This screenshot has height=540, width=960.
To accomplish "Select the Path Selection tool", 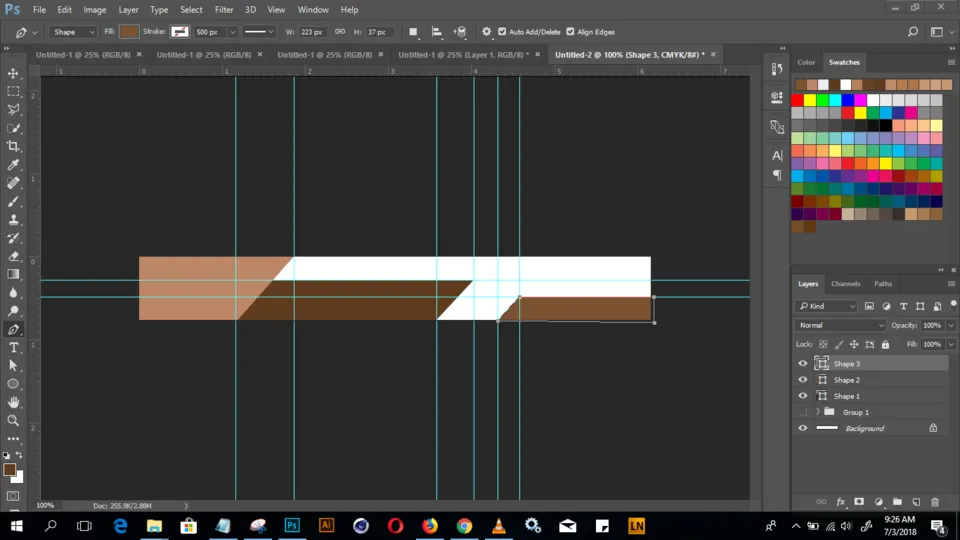I will 13,366.
